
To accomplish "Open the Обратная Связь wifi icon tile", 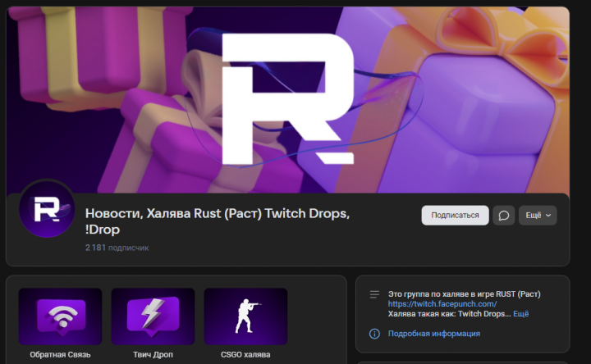I will [60, 316].
